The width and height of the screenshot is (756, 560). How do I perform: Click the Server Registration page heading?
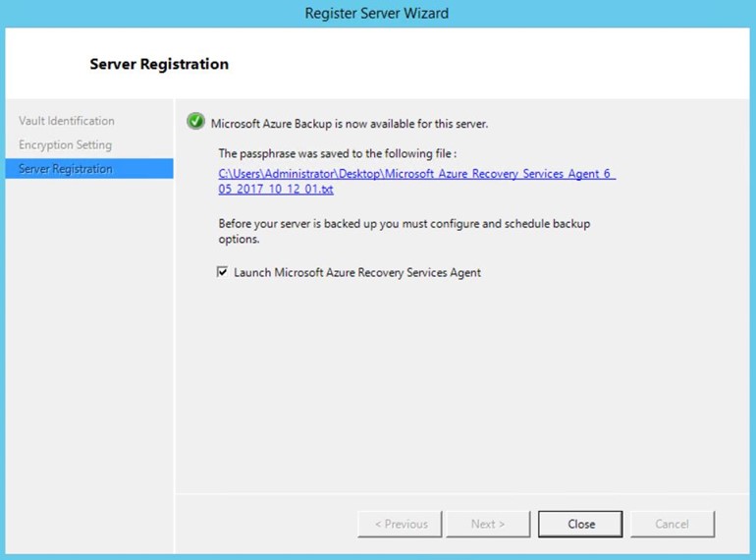(x=159, y=64)
